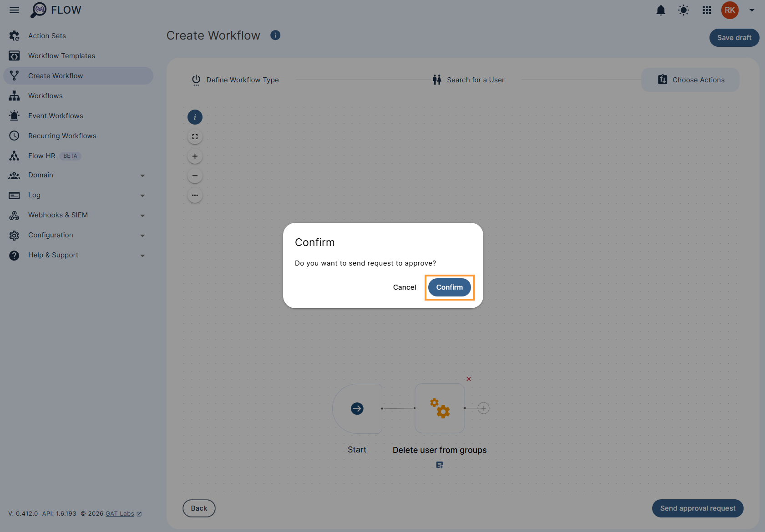
Task: Toggle the canvas info overlay
Action: 195,117
